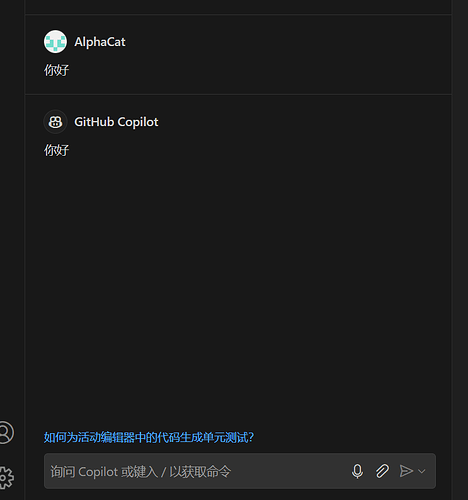
Task: Click AlphaCat's 你好 request message
Action: (x=56, y=70)
